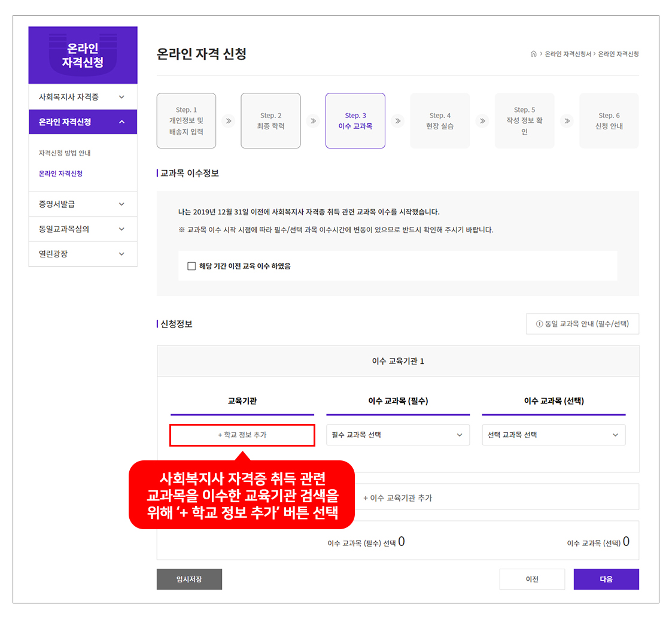Image resolution: width=672 pixels, height=619 pixels.
Task: Select Step 2 최종 학력 step box
Action: click(270, 121)
